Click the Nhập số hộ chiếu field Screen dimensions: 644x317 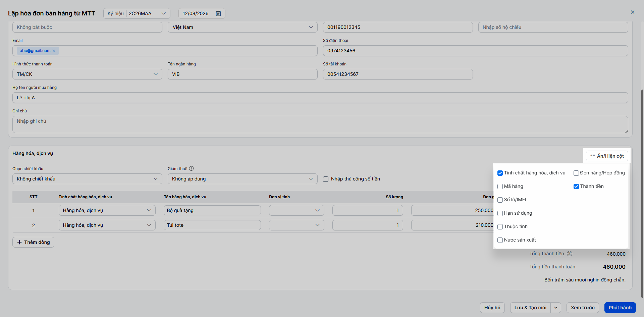(553, 27)
